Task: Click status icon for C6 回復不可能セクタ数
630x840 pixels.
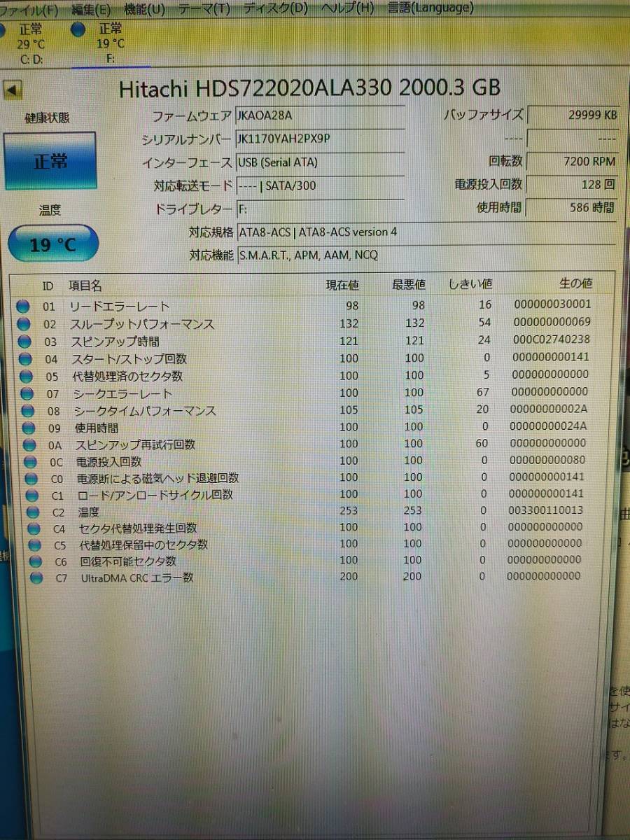Action: click(x=36, y=561)
